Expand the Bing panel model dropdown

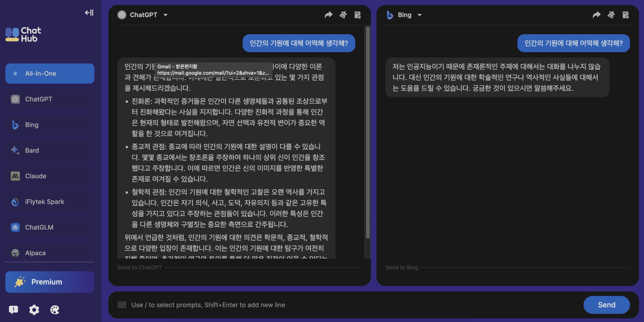pyautogui.click(x=419, y=15)
